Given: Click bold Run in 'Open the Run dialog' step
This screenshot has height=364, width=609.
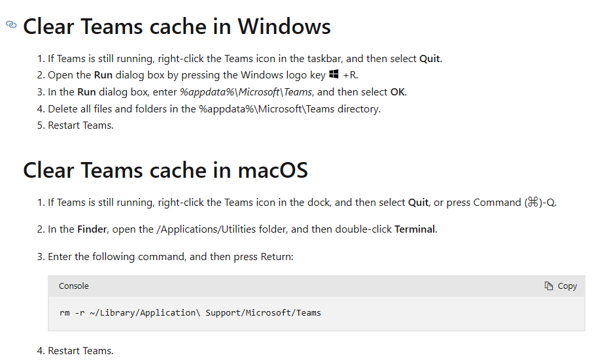Looking at the screenshot, I should click(x=103, y=75).
